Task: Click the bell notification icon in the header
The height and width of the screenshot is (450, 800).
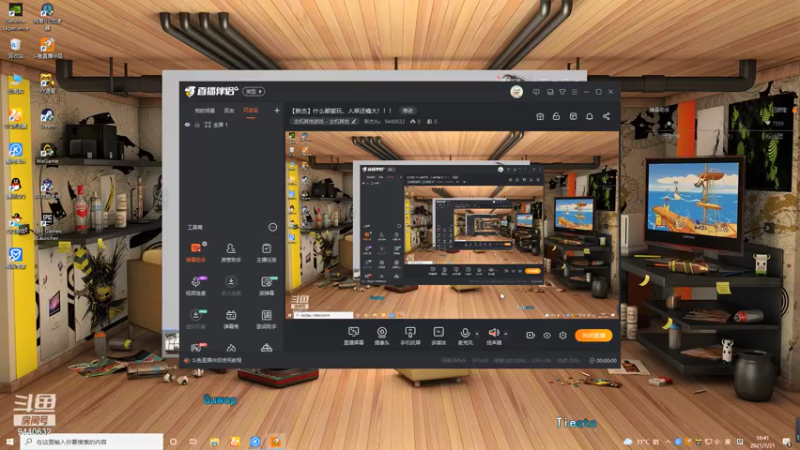Action: (x=589, y=116)
